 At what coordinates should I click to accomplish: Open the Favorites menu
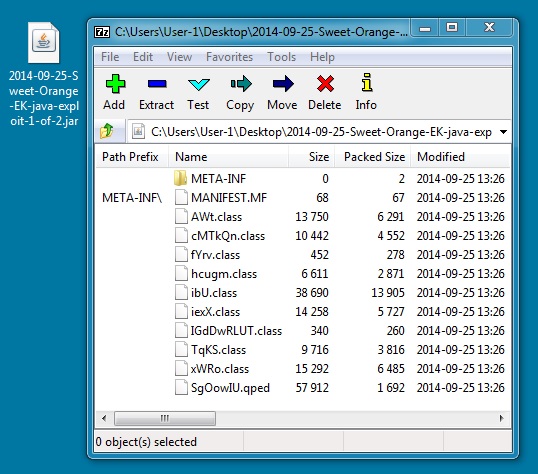pyautogui.click(x=229, y=57)
